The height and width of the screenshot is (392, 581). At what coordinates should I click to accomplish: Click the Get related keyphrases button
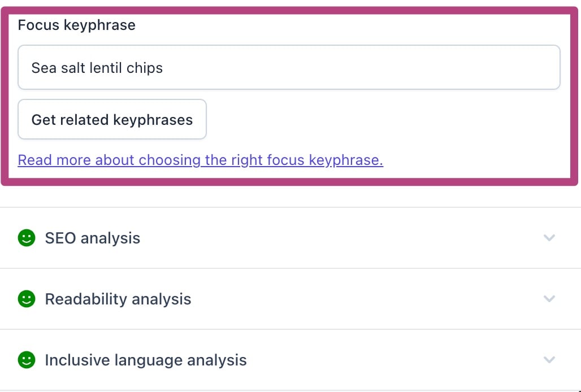[x=112, y=119]
